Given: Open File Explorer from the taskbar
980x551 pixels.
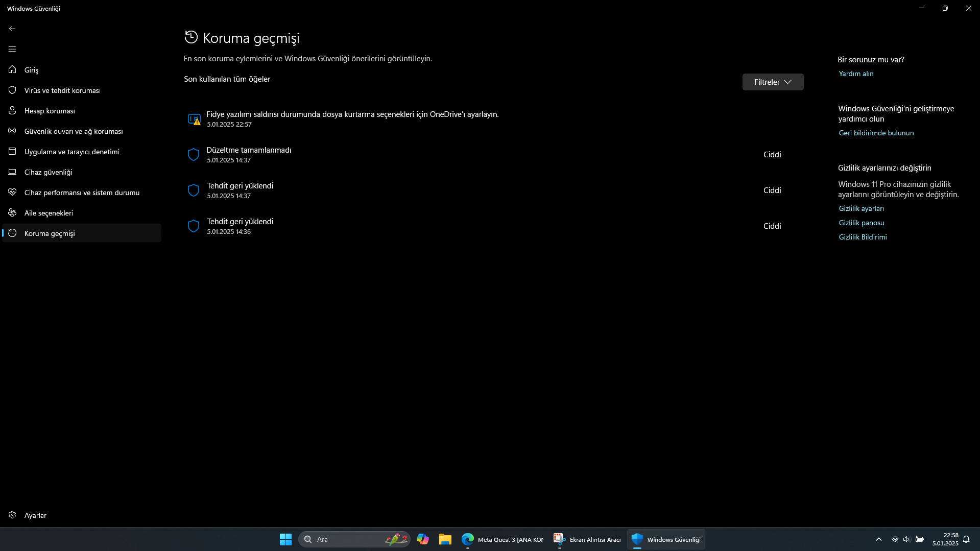Looking at the screenshot, I should (445, 539).
